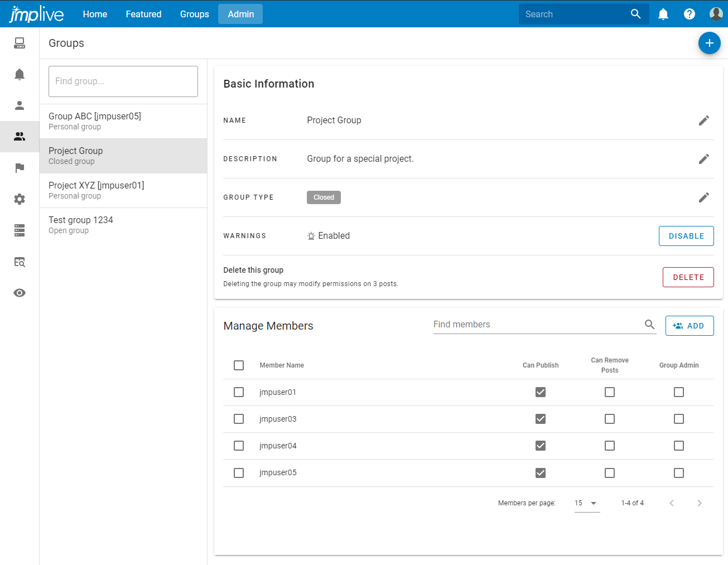Screen dimensions: 728x565
Task: Open the Groups panel via the people icon
Action: [20, 137]
